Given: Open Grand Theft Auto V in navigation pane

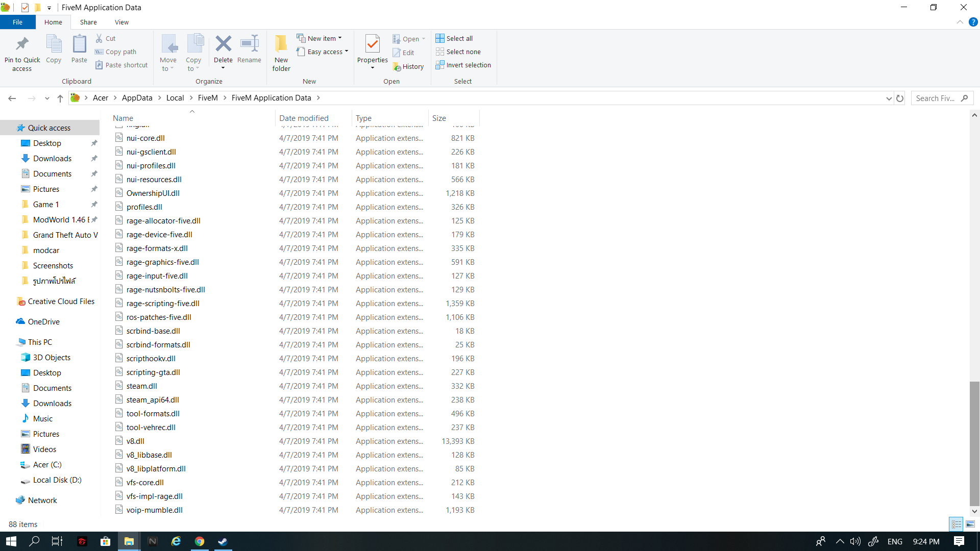Looking at the screenshot, I should tap(65, 235).
